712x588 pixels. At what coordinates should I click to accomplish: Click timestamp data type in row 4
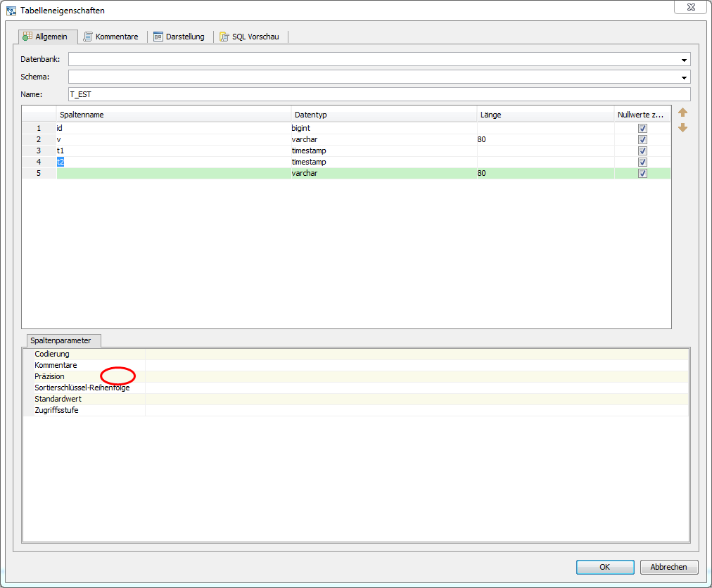click(x=383, y=162)
